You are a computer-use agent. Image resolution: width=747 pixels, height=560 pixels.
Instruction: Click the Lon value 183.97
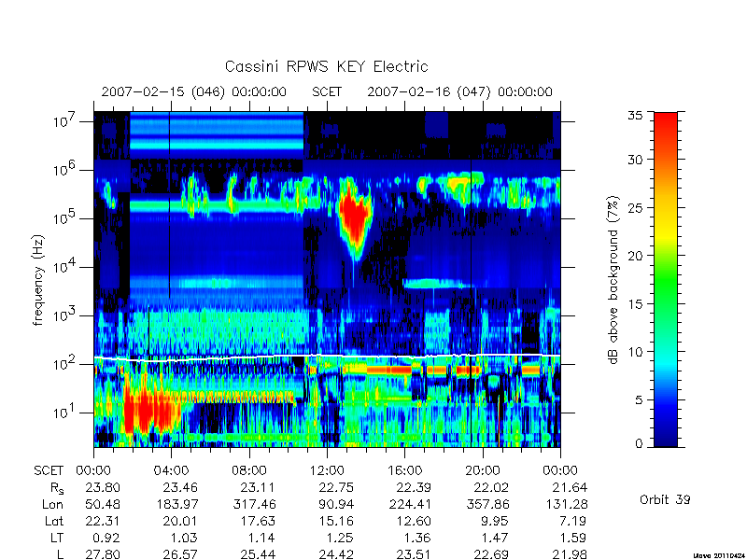176,504
